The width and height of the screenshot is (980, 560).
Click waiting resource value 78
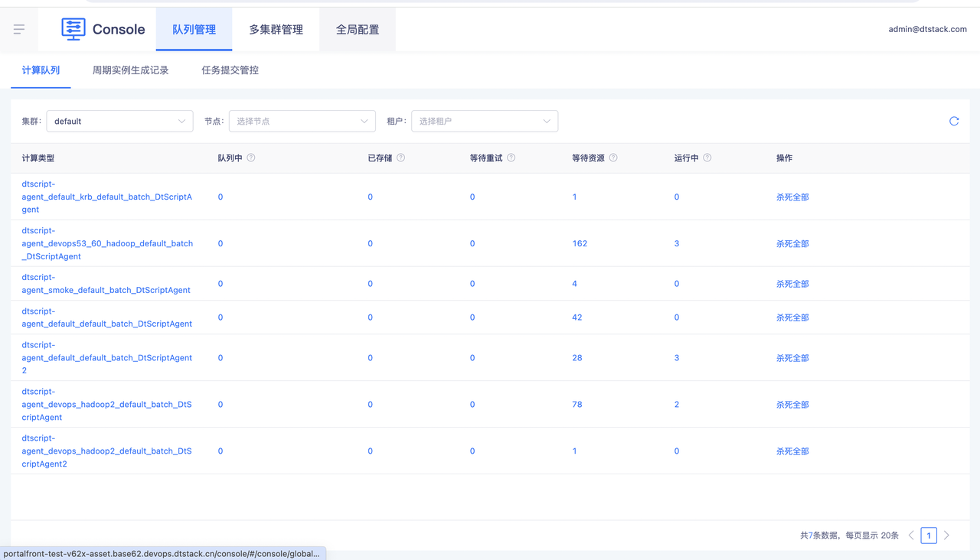[x=577, y=405]
